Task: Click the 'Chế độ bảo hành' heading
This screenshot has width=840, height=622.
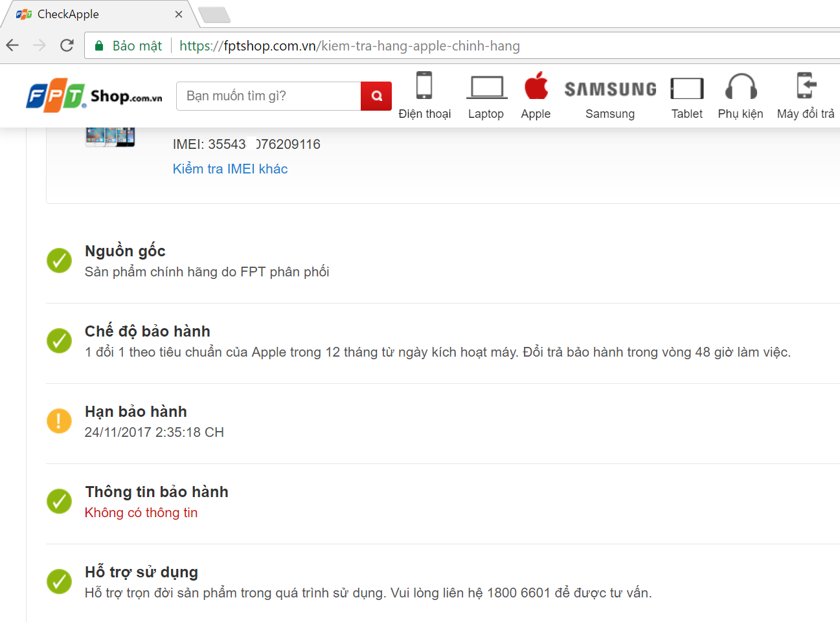Action: tap(148, 331)
